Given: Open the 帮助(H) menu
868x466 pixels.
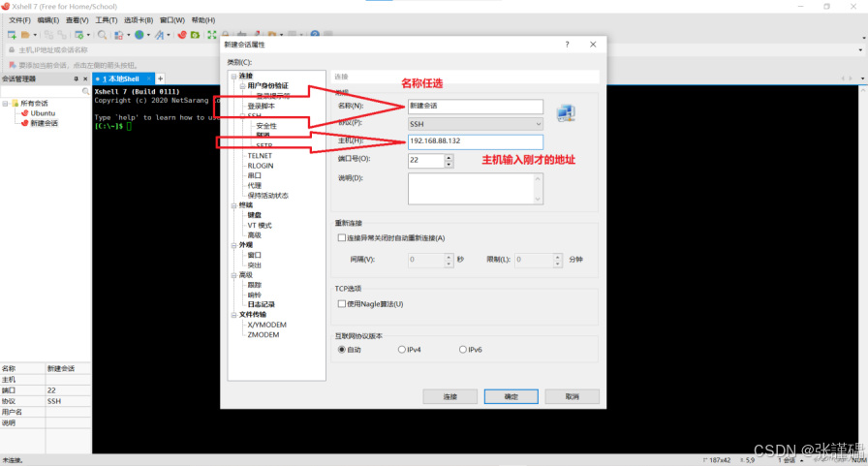Looking at the screenshot, I should [203, 20].
